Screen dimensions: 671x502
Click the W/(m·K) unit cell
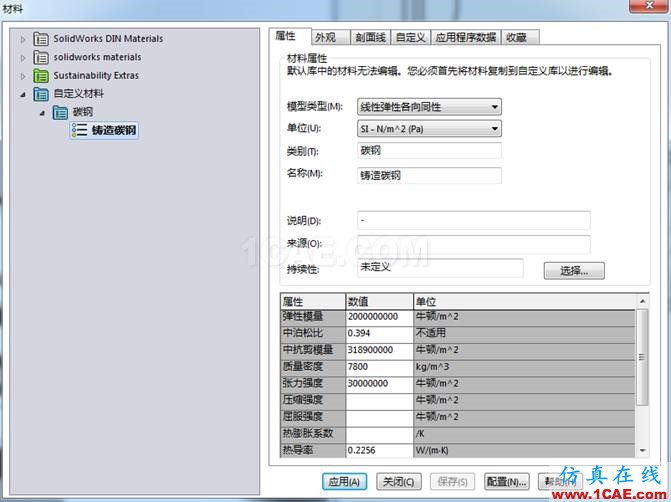pos(525,450)
